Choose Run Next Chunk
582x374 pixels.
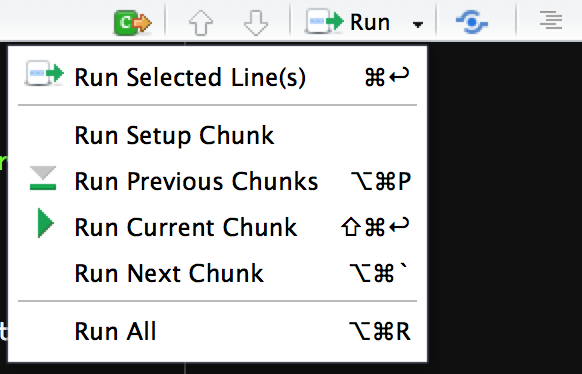coord(218,273)
